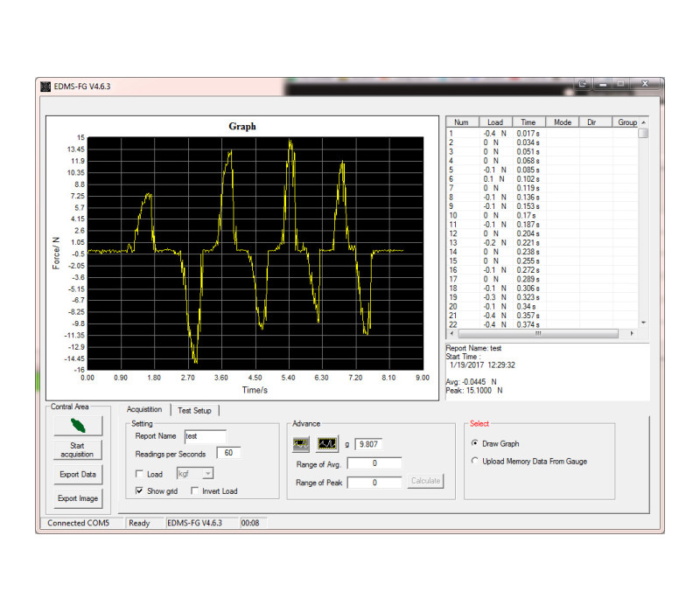Click the table scroll-up arrow

click(643, 122)
